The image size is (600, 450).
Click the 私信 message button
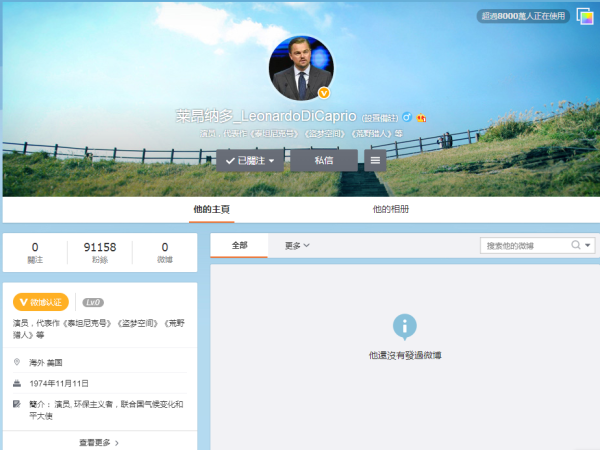coord(323,160)
